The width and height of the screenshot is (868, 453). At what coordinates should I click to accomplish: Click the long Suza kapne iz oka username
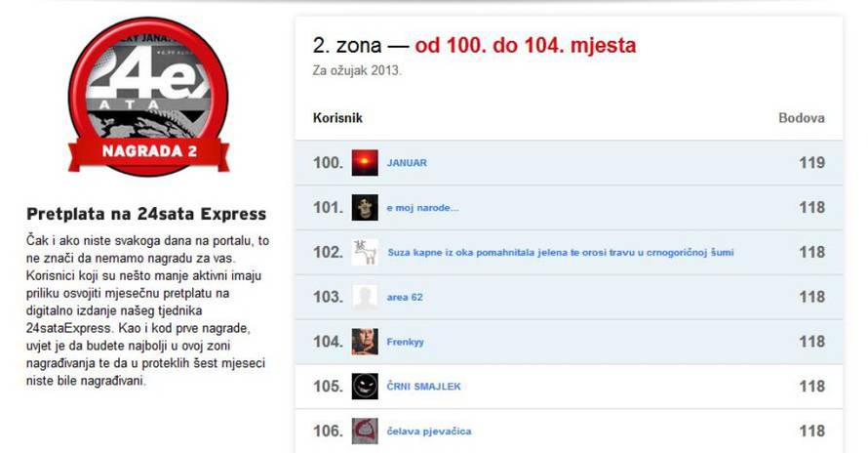(x=560, y=252)
